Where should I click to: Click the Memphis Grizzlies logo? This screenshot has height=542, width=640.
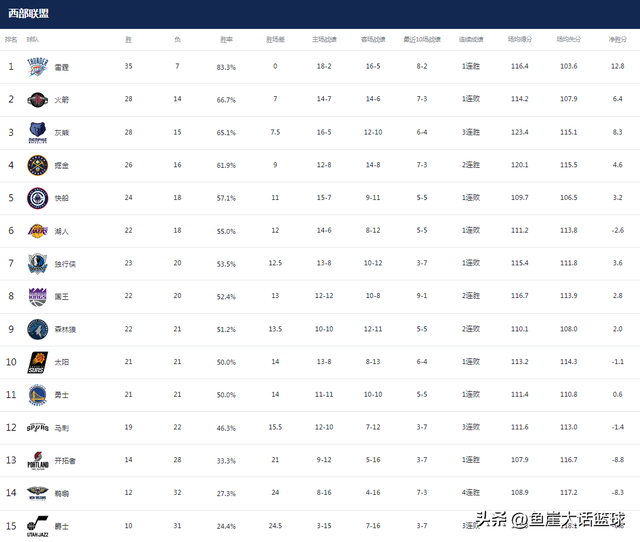pyautogui.click(x=38, y=132)
